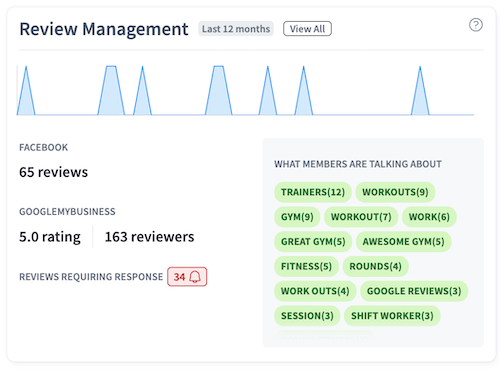Click the 34 reviews requiring response badge
500x373 pixels.
pos(187,277)
